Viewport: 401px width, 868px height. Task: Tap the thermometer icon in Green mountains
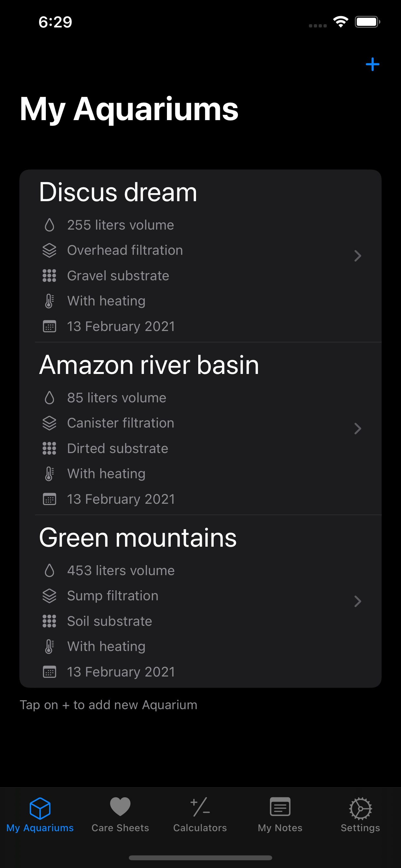(x=49, y=646)
